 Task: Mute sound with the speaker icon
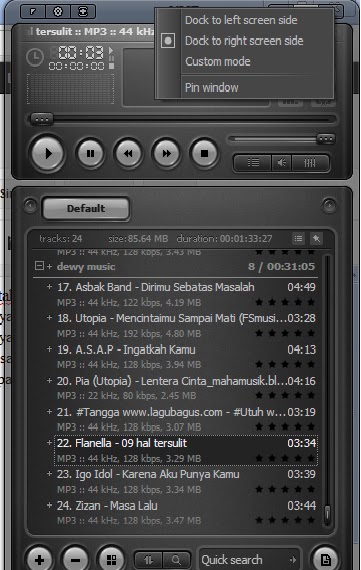click(281, 162)
